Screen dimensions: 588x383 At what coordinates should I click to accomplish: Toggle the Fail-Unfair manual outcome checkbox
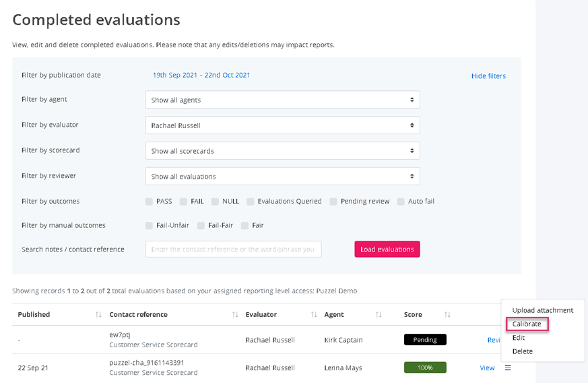149,226
